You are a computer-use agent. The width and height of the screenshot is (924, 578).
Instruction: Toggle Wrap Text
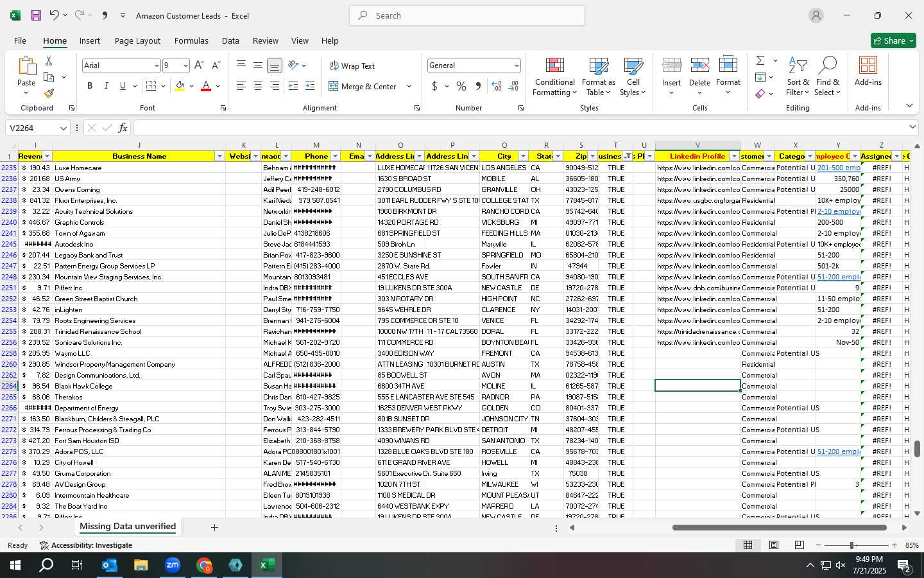[x=352, y=66]
